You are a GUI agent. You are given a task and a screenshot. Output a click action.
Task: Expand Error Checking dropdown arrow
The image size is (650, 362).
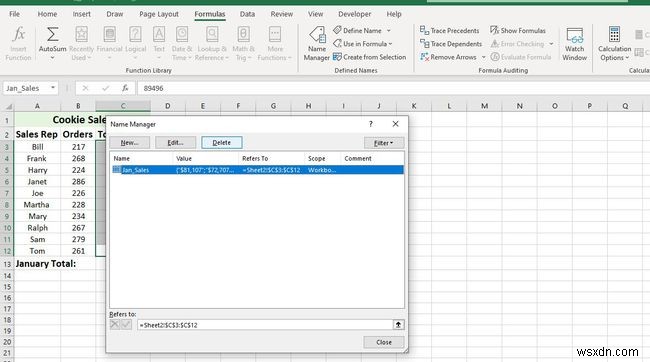(551, 44)
